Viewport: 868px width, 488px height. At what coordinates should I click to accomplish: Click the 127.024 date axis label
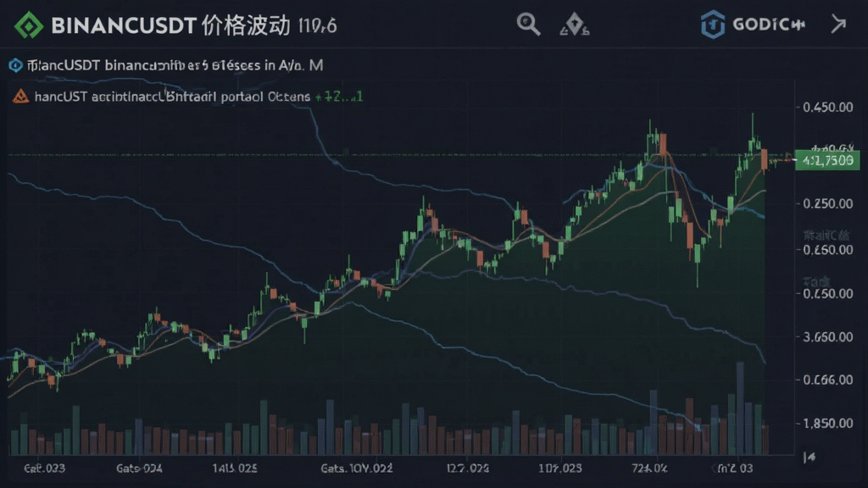point(468,469)
